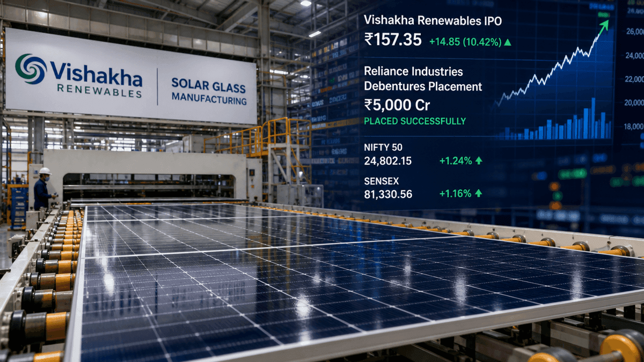This screenshot has width=644, height=362.
Task: Click the +1.24% NIFTY change
Action: pyautogui.click(x=455, y=160)
